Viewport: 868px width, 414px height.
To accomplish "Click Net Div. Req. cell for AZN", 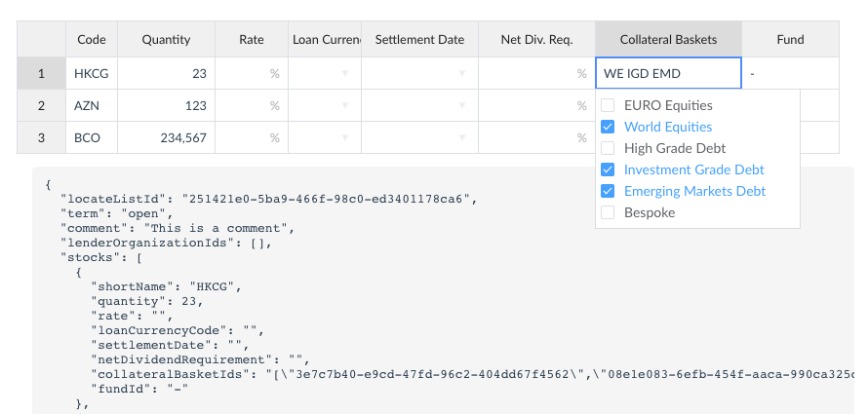I will pos(536,105).
